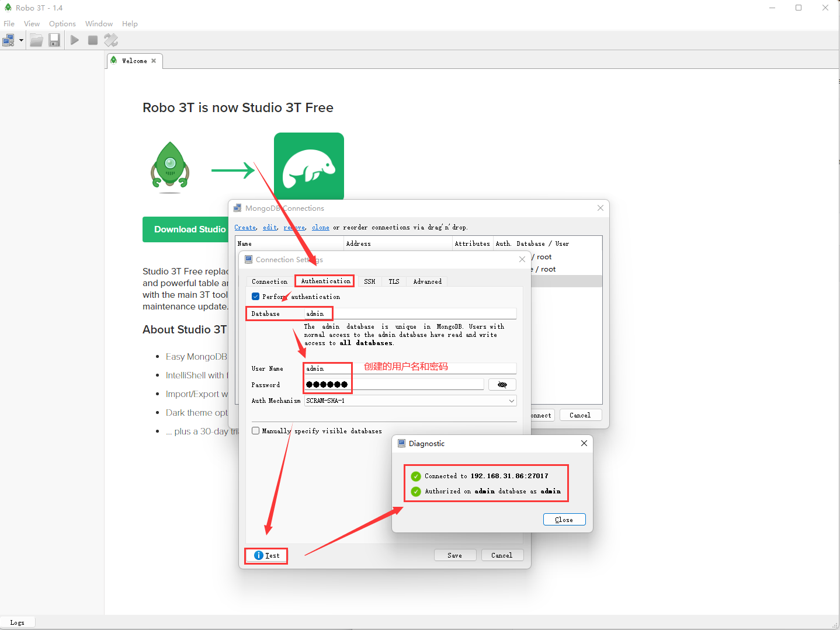Image resolution: width=840 pixels, height=630 pixels.
Task: Click the open folder toolbar icon
Action: click(36, 40)
